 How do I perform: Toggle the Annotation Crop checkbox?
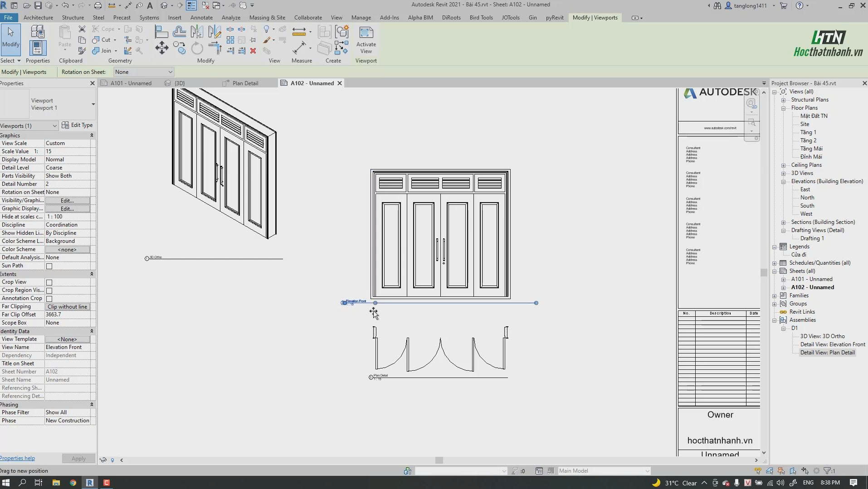(49, 299)
